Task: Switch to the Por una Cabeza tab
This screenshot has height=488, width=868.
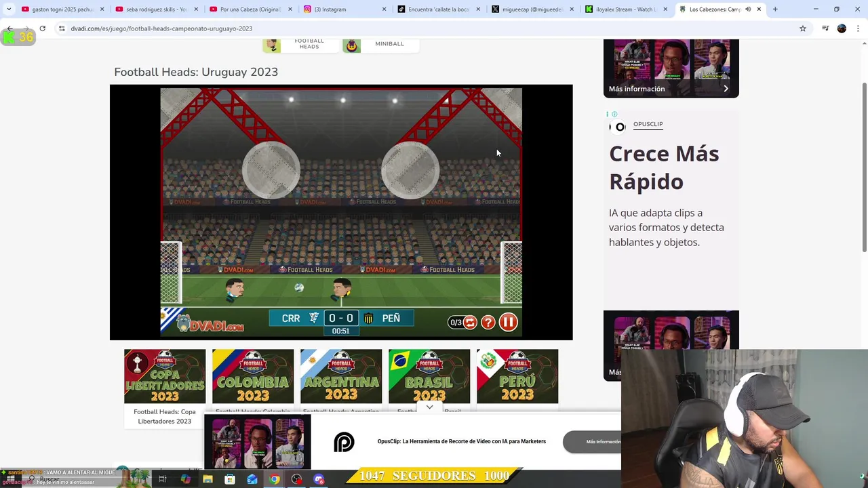Action: [x=250, y=9]
